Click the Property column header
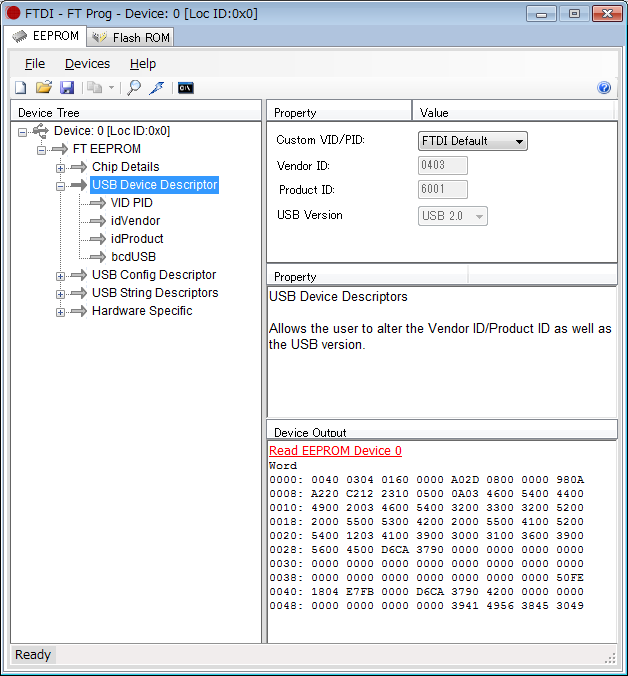Viewport: 628px width, 676px height. click(339, 113)
